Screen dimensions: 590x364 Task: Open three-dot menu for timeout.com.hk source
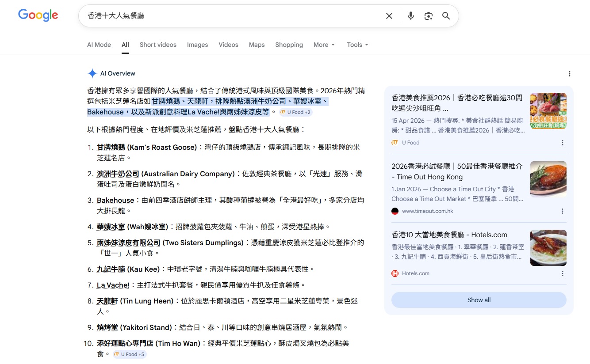[x=563, y=211]
